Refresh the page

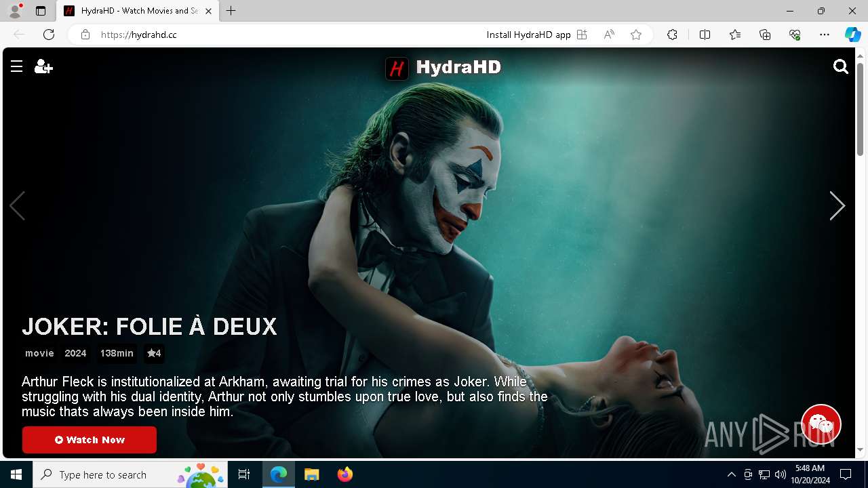tap(49, 35)
